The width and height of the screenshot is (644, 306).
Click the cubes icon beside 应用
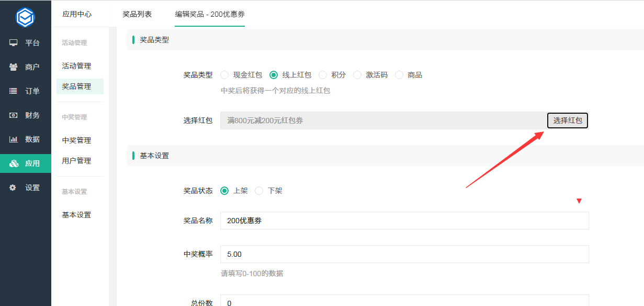pos(14,163)
